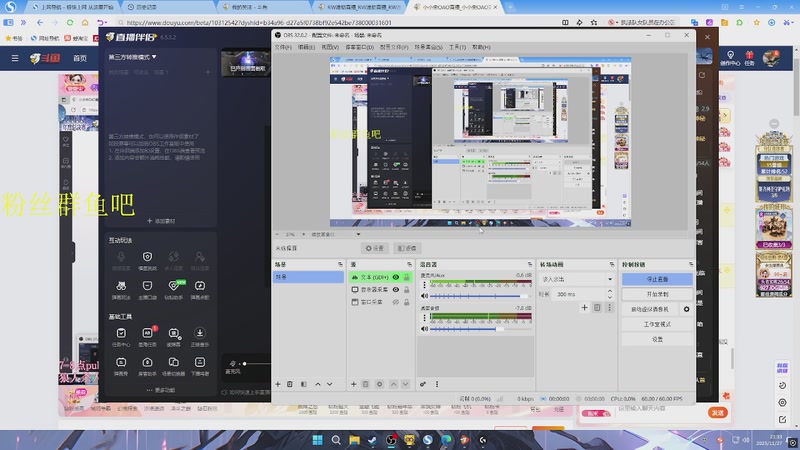Open 主播口袋 icon in 直播伴侣
The image size is (800, 450).
coord(147,289)
